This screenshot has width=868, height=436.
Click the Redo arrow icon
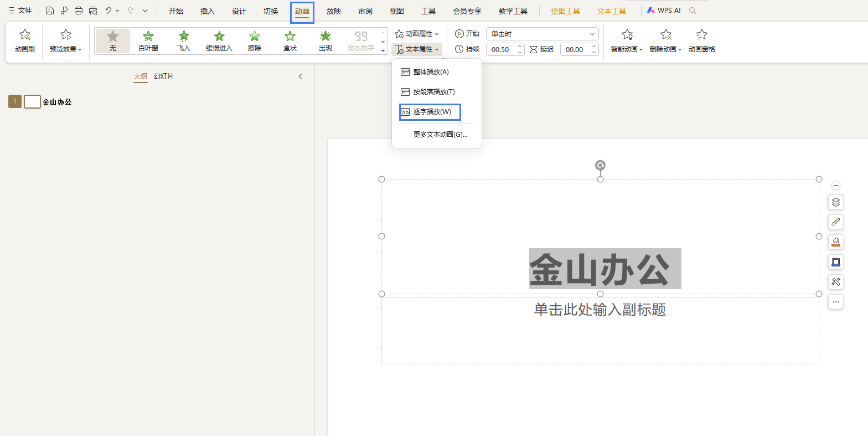[131, 11]
